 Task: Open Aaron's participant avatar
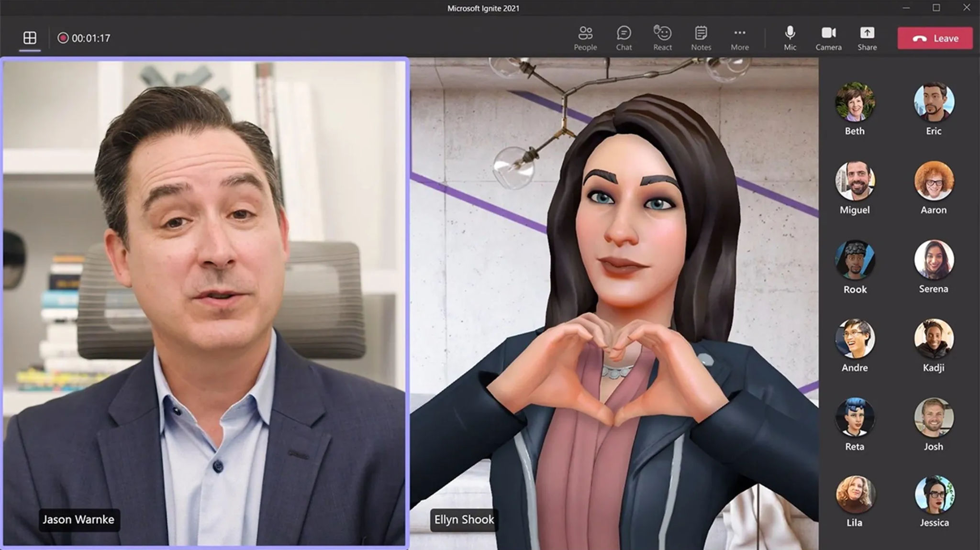point(934,181)
